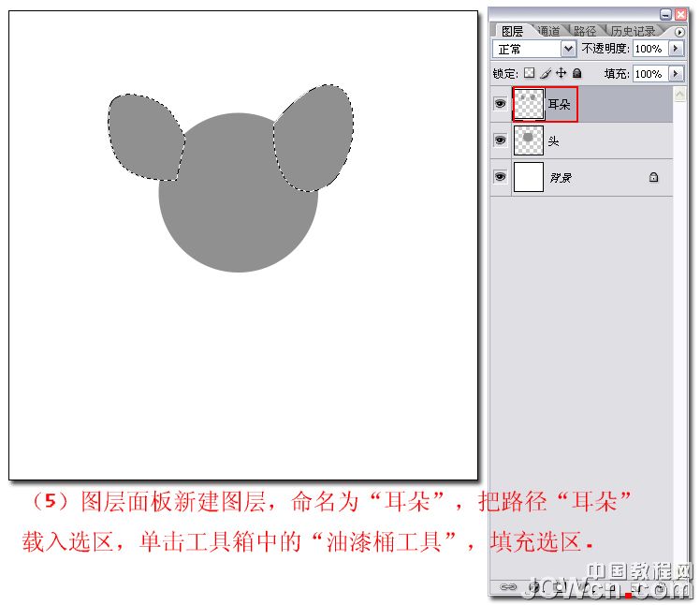Viewport: 700px width, 605px height.
Task: Click the 耳朵 layer thumbnail
Action: (529, 104)
